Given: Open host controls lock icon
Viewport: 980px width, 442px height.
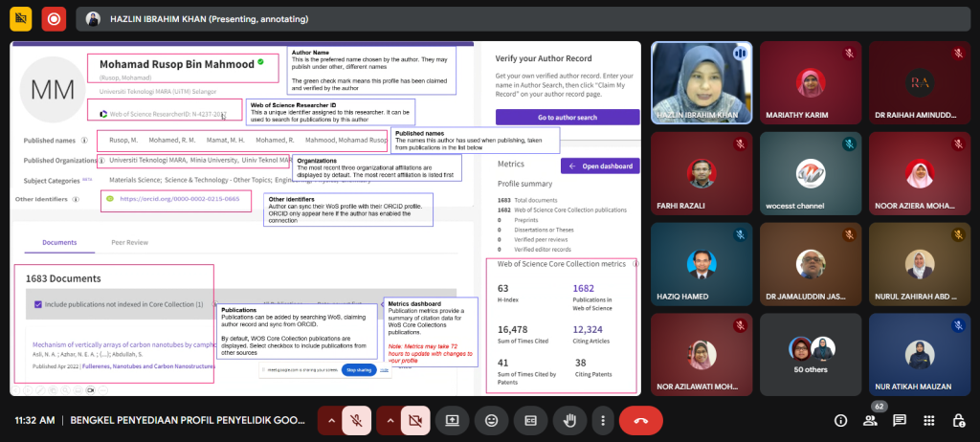Looking at the screenshot, I should [958, 420].
